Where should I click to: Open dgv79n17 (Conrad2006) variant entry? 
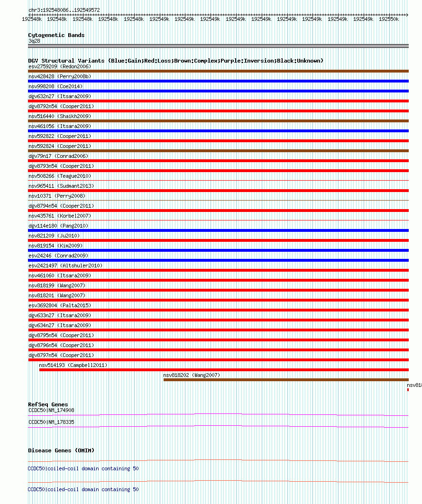click(58, 156)
